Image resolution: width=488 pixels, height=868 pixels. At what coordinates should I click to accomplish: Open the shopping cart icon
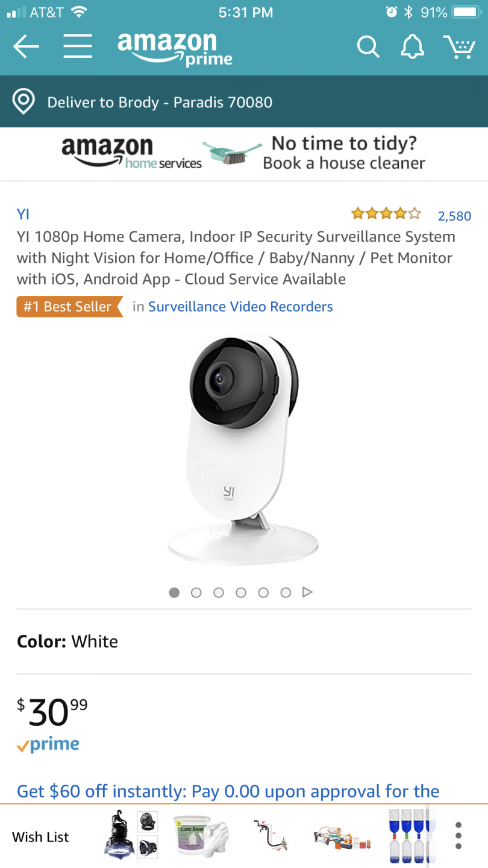[x=460, y=46]
